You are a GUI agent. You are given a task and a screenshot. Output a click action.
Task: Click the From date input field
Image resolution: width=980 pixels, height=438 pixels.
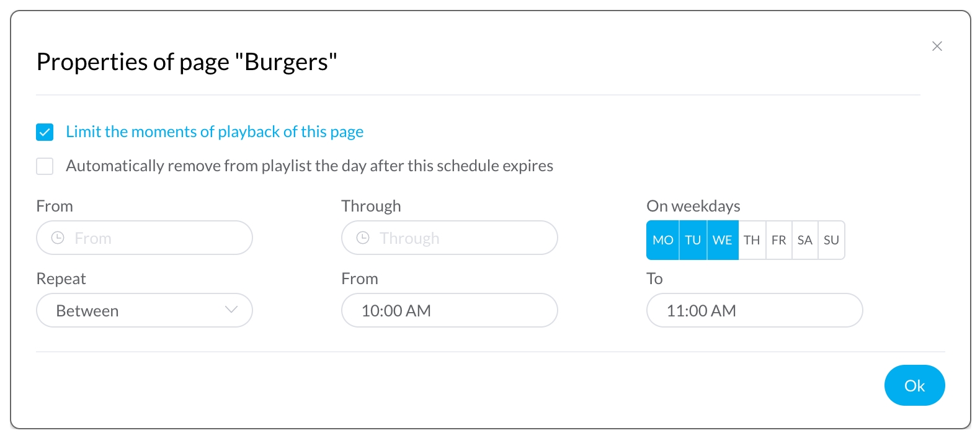[x=155, y=238]
